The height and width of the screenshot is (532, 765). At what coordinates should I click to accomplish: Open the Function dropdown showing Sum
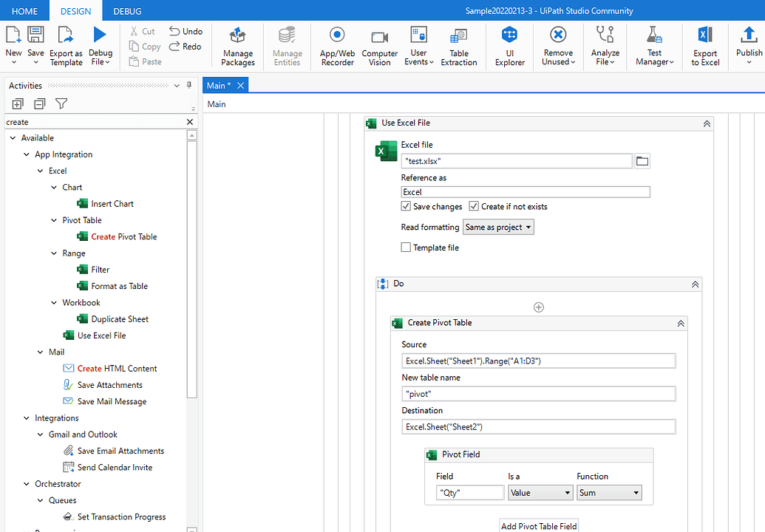609,492
